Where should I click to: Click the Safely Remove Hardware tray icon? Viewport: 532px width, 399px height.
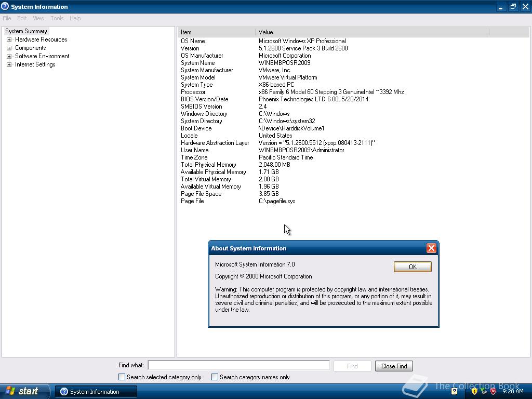(484, 392)
